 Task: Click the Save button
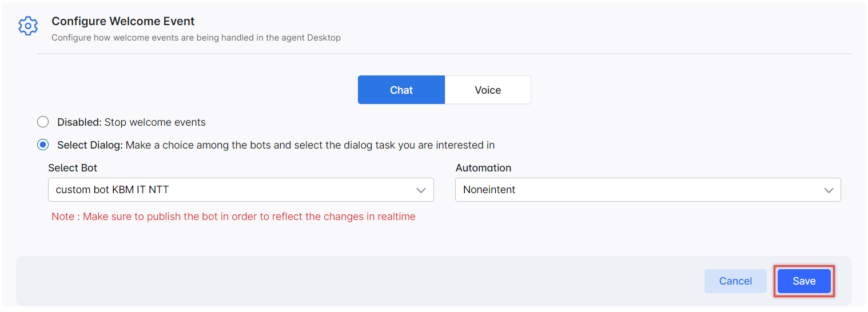click(804, 281)
